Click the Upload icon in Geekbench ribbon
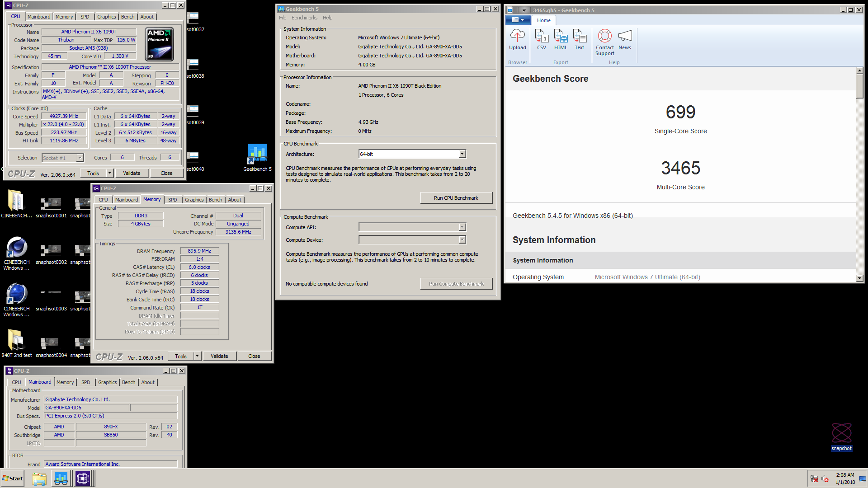The height and width of the screenshot is (488, 868). 518,40
